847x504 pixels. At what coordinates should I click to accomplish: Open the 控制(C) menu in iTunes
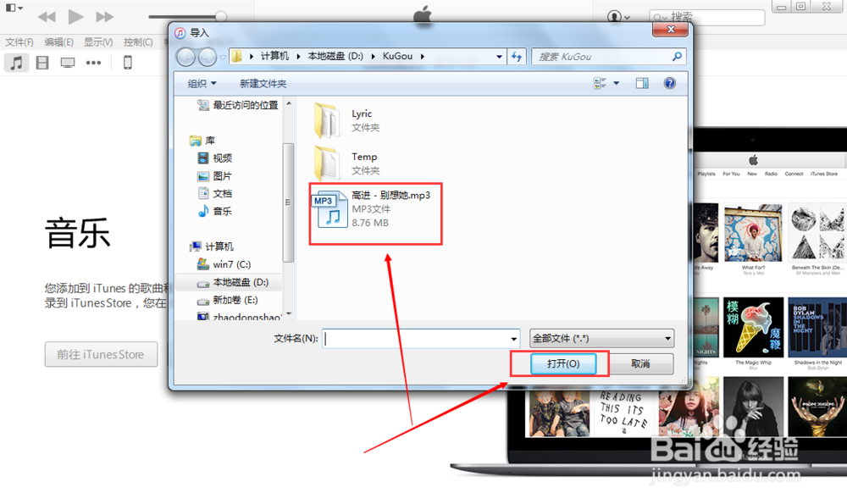click(138, 42)
